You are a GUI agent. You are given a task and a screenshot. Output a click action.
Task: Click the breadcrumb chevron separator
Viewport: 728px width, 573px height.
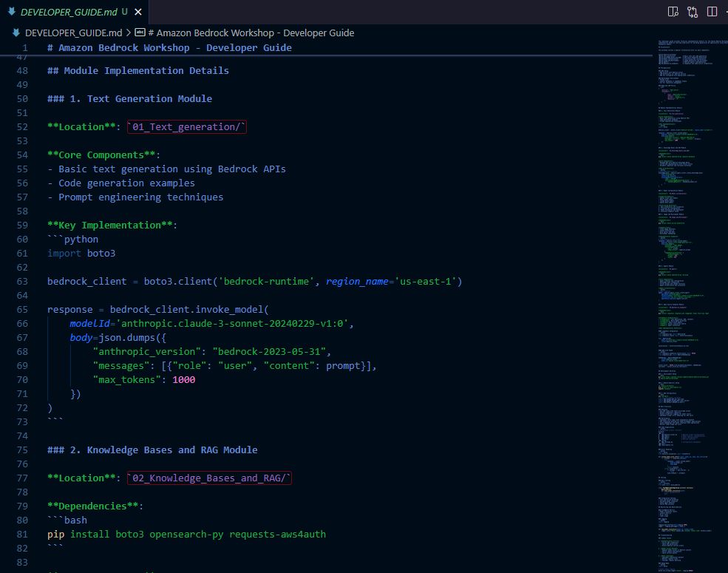129,33
